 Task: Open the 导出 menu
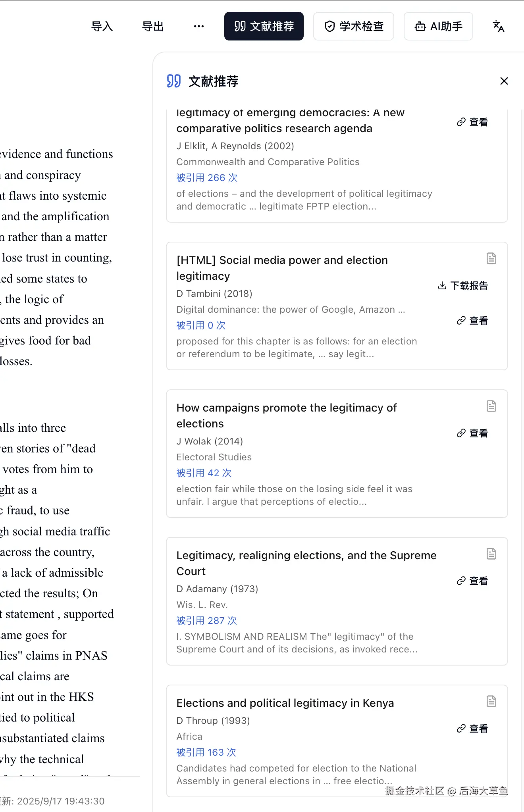153,26
